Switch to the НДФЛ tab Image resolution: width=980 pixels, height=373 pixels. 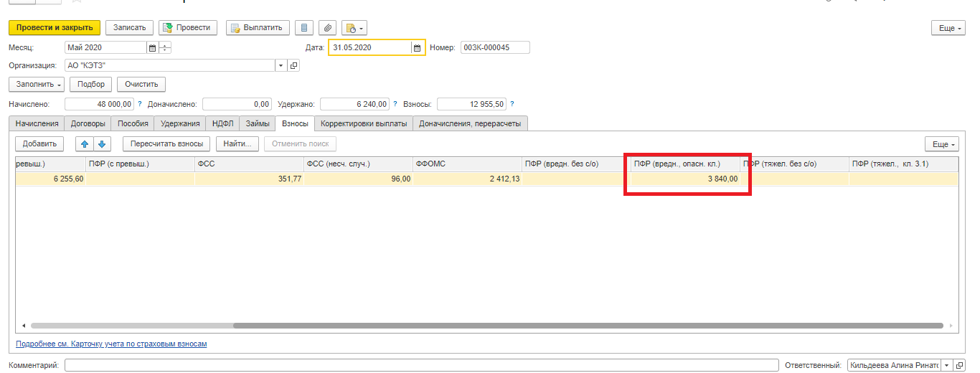222,123
